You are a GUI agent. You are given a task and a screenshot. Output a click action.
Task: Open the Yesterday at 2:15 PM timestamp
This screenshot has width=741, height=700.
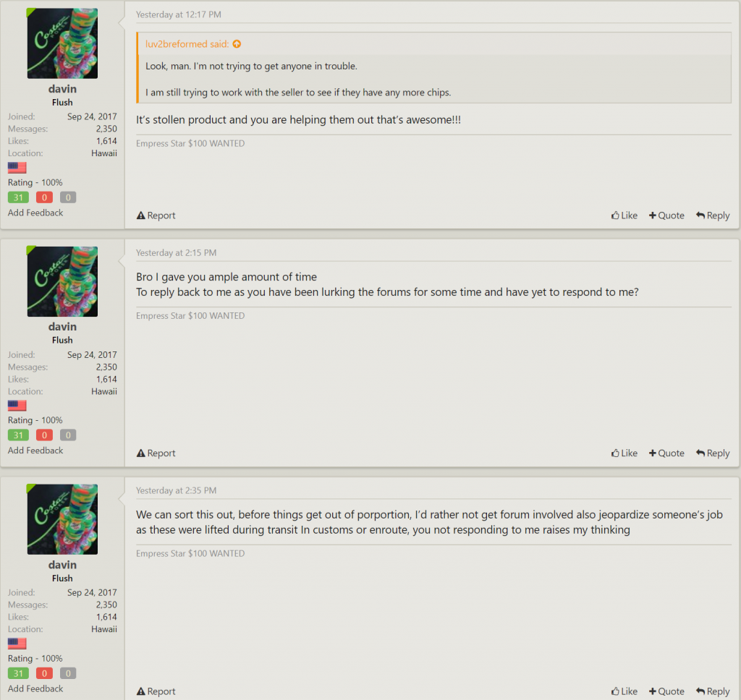point(177,252)
